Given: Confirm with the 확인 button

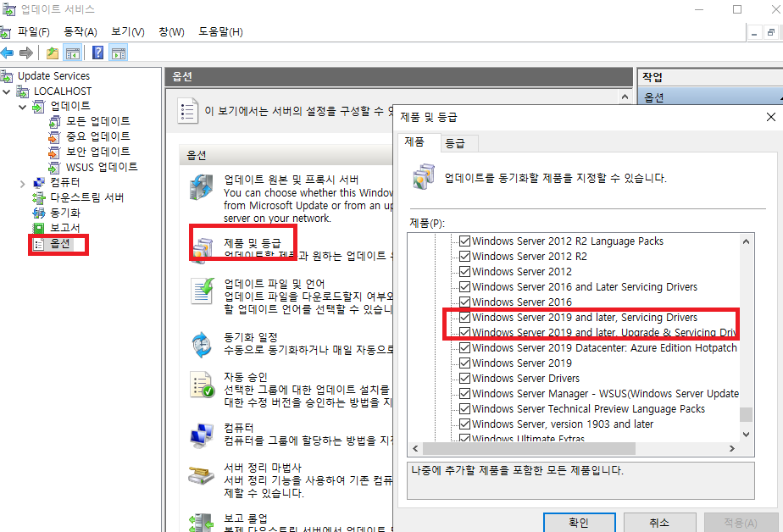Looking at the screenshot, I should point(579,522).
